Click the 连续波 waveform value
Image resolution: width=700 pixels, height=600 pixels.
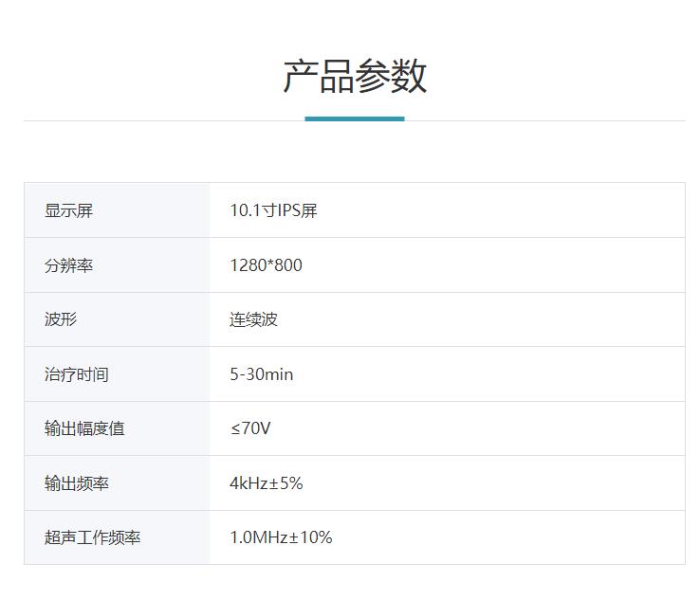[253, 319]
